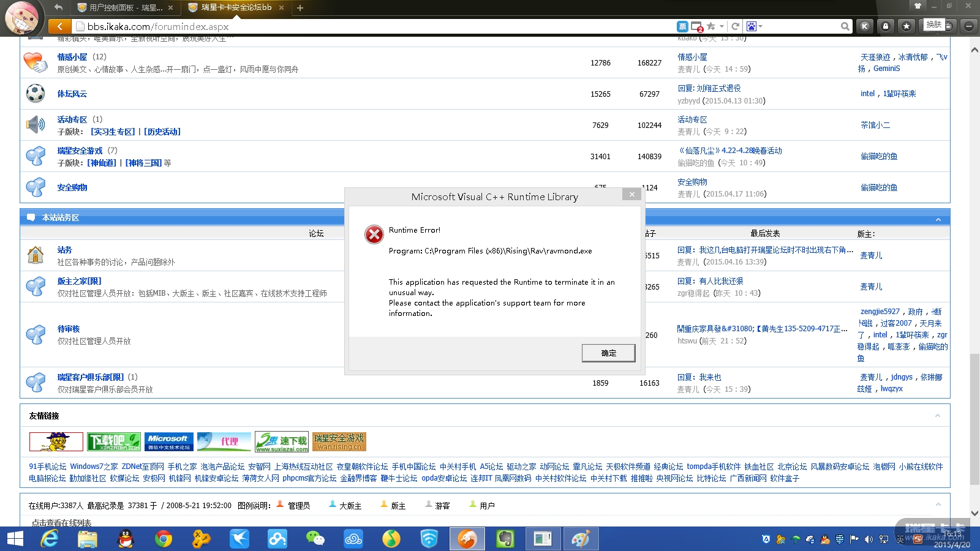
Task: Click the K button in the browser toolbar
Action: click(x=865, y=26)
